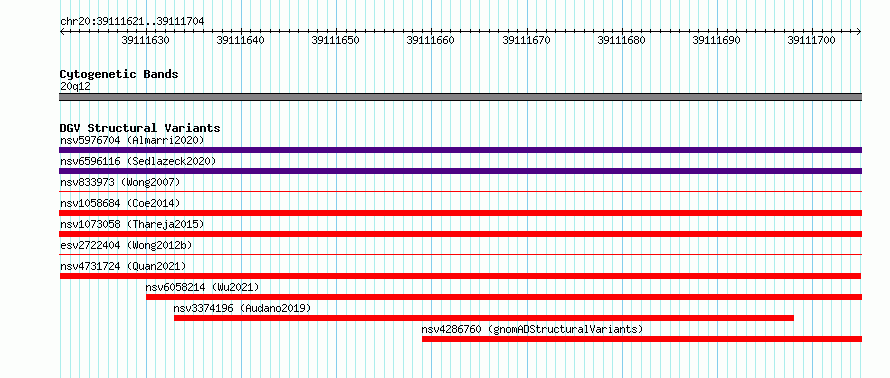Screen dimensions: 890x378
Task: Open variant label nsv3374196 (Audano2019)
Action: click(x=242, y=308)
